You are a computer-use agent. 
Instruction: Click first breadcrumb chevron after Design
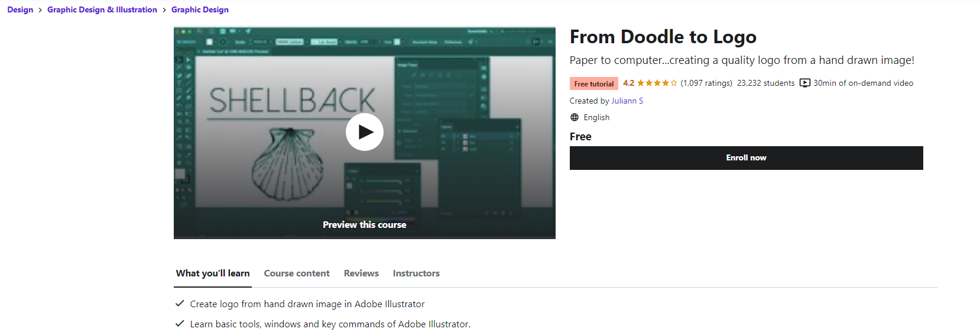pyautogui.click(x=40, y=10)
